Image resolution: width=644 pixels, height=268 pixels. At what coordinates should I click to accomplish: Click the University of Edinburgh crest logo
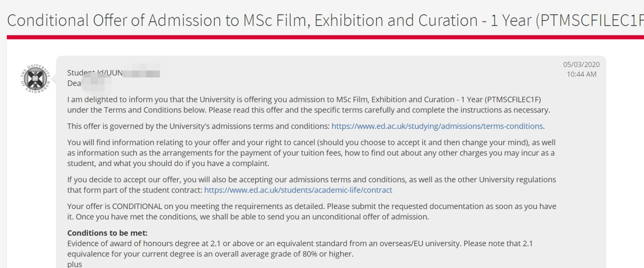click(35, 79)
